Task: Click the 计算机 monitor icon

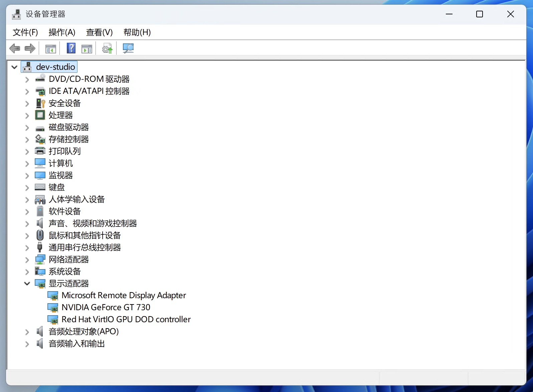Action: pyautogui.click(x=40, y=163)
